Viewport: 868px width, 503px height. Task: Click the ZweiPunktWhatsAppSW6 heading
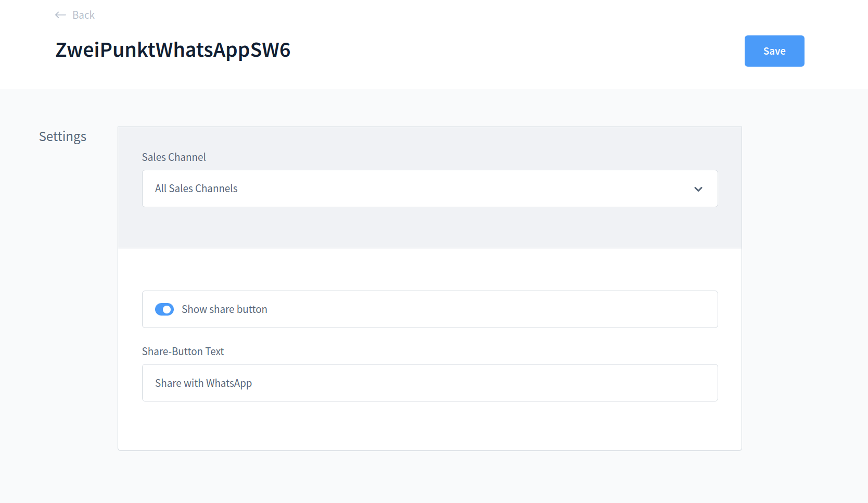click(173, 50)
